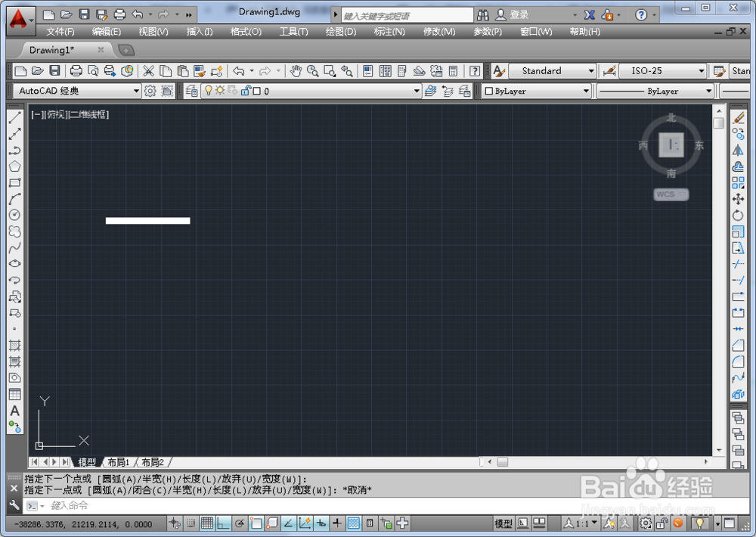Toggle Infer Constraints in status bar
This screenshot has height=537, width=756.
(175, 523)
